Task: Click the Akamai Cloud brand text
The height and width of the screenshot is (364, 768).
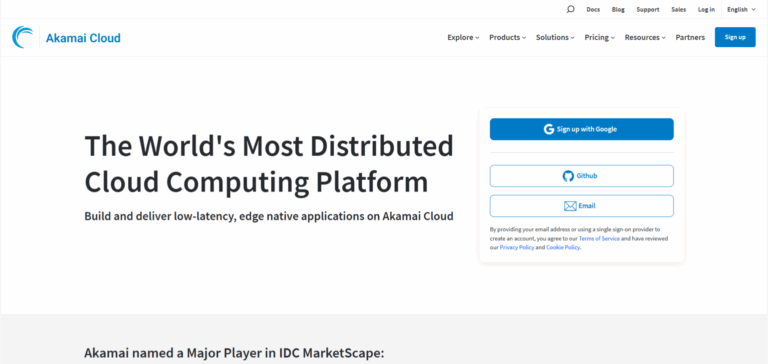Action: (83, 38)
